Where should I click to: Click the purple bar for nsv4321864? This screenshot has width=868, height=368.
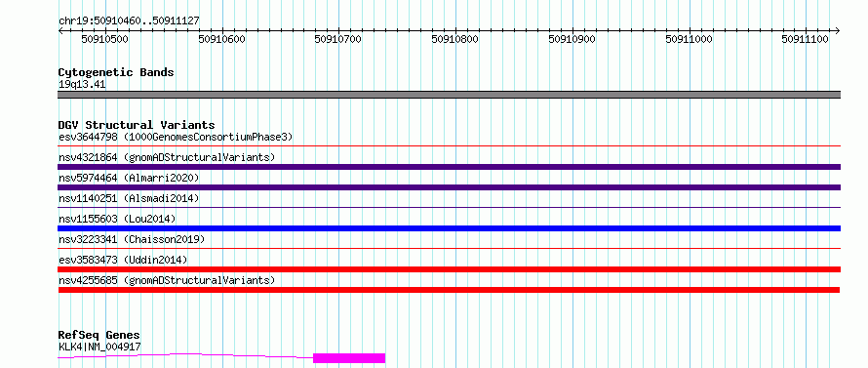[449, 167]
